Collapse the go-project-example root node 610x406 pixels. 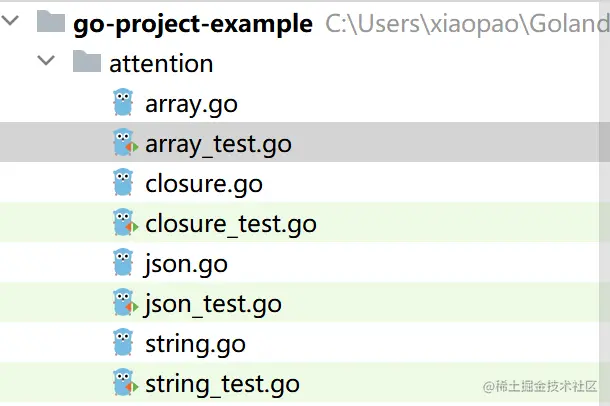[x=10, y=22]
